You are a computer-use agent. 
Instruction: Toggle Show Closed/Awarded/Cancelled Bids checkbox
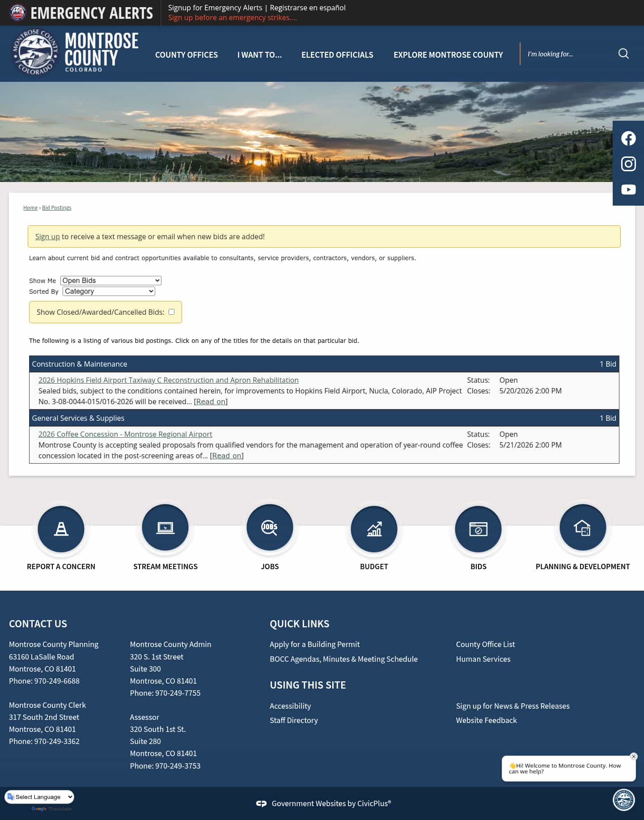click(171, 312)
